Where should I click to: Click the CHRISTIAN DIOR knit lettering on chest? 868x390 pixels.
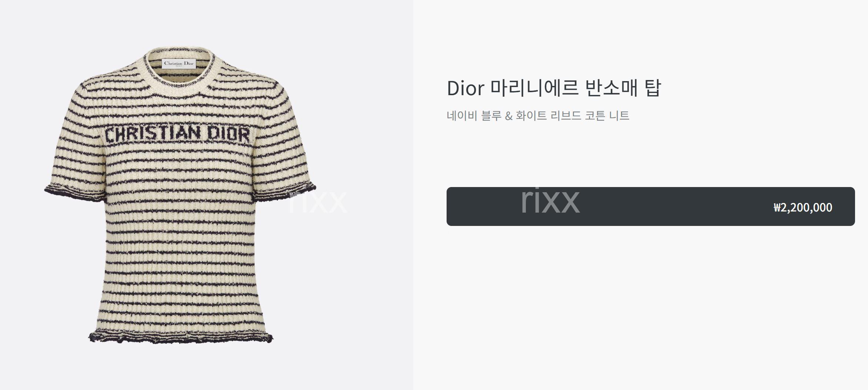click(177, 134)
